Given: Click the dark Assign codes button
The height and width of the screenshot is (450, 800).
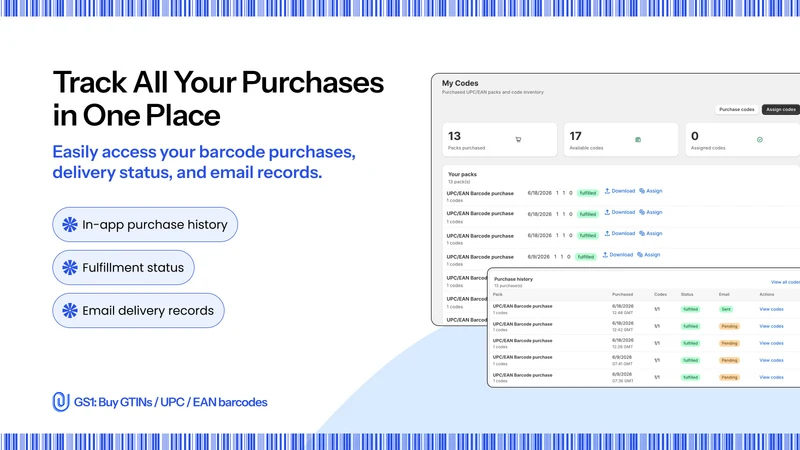Looking at the screenshot, I should [x=781, y=109].
